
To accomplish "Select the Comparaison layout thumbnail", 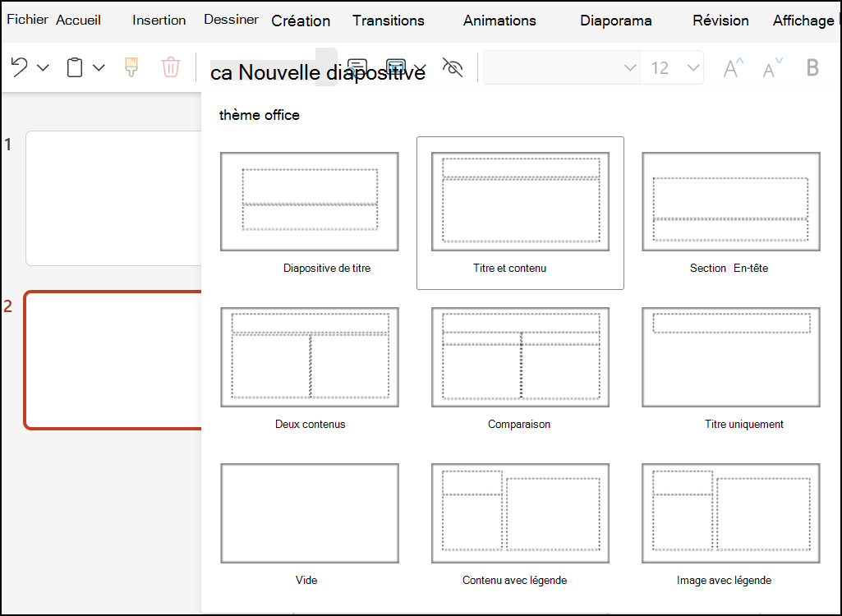I will (x=520, y=356).
